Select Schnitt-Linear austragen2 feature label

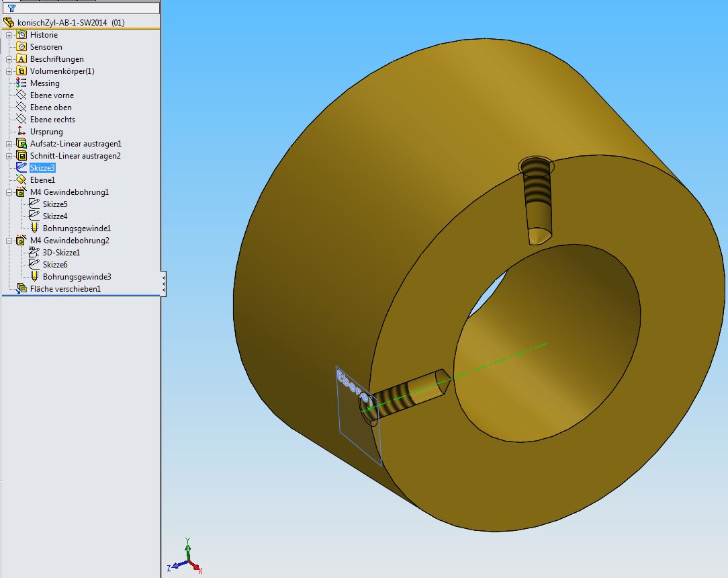tap(75, 156)
